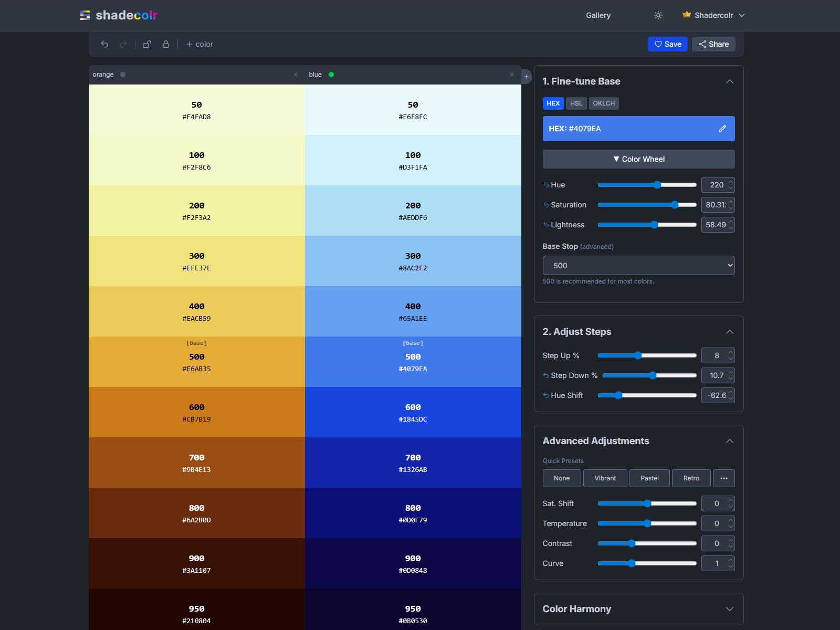Open the HEX edit pencil icon
This screenshot has height=630, width=840.
[x=722, y=129]
